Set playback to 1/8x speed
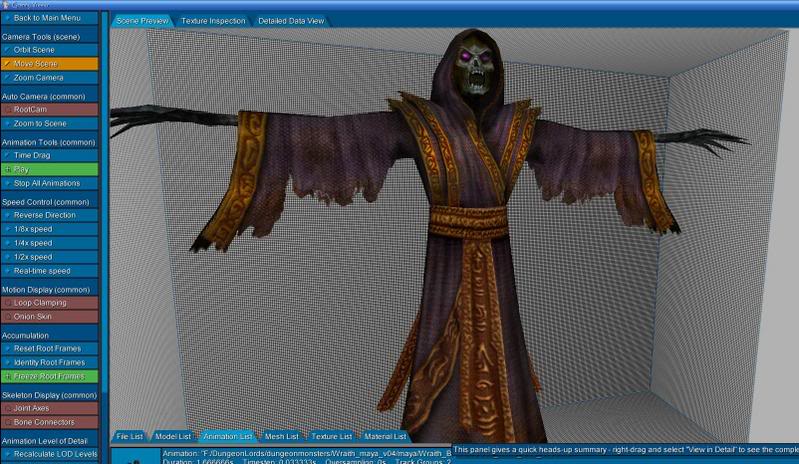 49,229
